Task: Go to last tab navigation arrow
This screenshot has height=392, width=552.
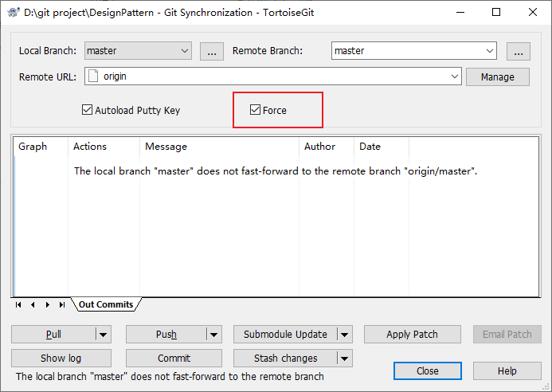Action: click(x=62, y=304)
